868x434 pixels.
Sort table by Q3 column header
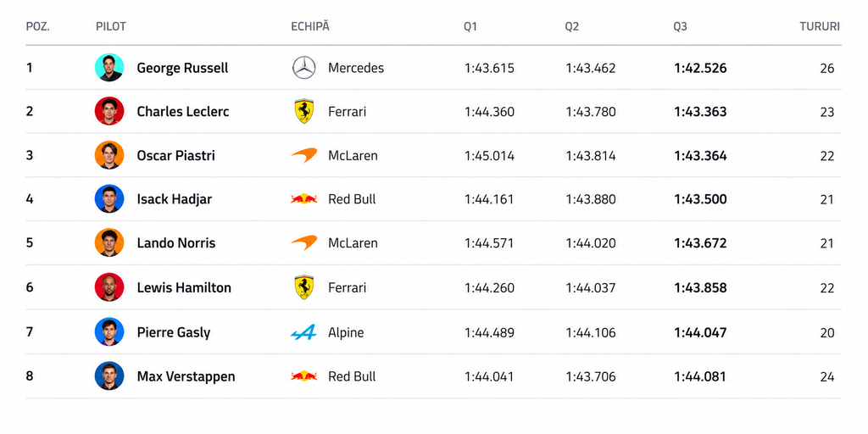tap(681, 26)
